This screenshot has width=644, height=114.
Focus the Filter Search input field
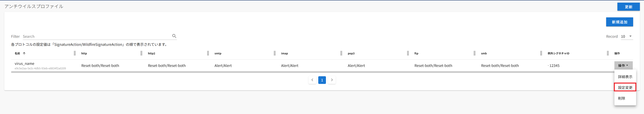coord(96,36)
